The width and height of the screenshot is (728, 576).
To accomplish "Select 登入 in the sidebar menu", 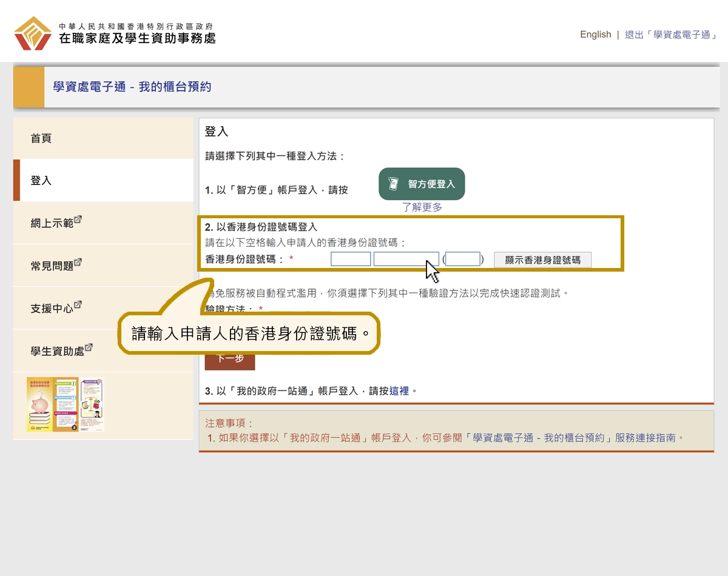I will point(41,181).
